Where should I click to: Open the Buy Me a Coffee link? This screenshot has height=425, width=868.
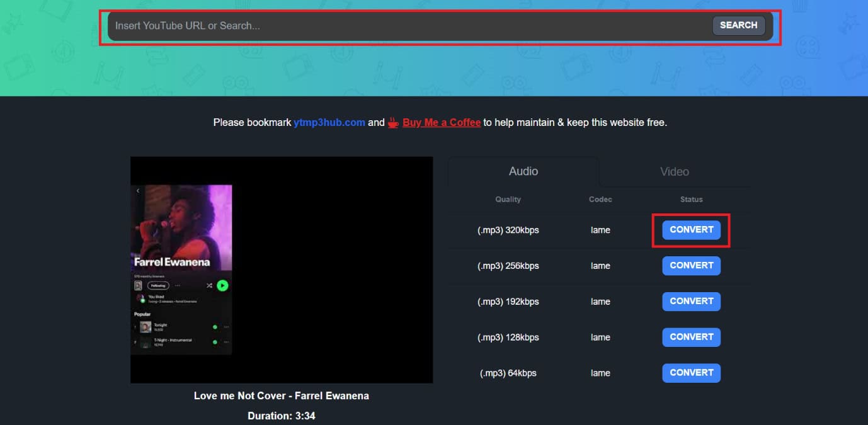click(x=442, y=122)
